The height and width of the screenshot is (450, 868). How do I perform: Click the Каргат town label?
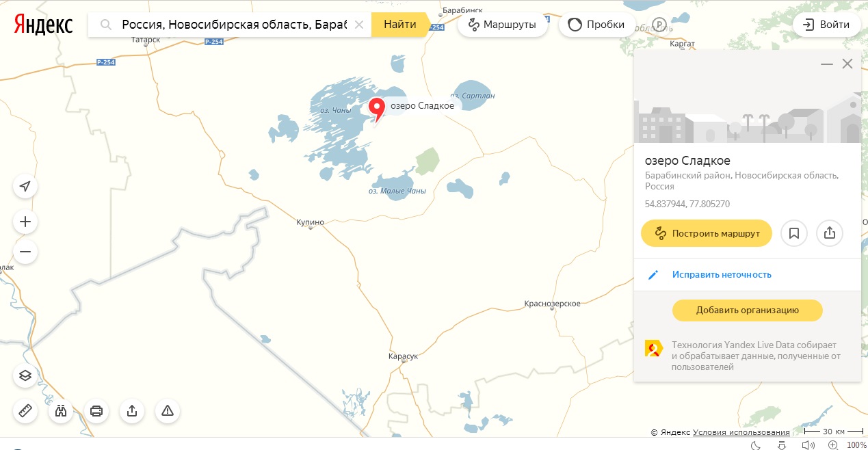pos(683,44)
